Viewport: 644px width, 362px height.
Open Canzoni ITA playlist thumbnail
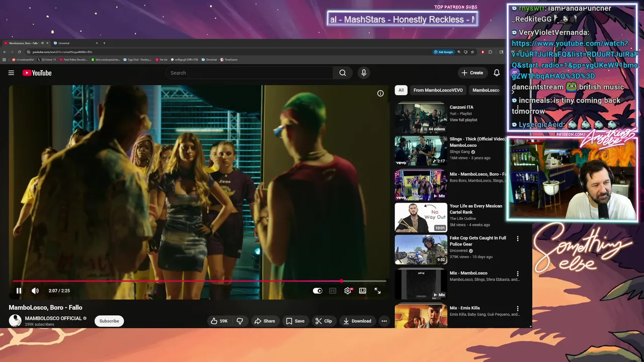421,118
